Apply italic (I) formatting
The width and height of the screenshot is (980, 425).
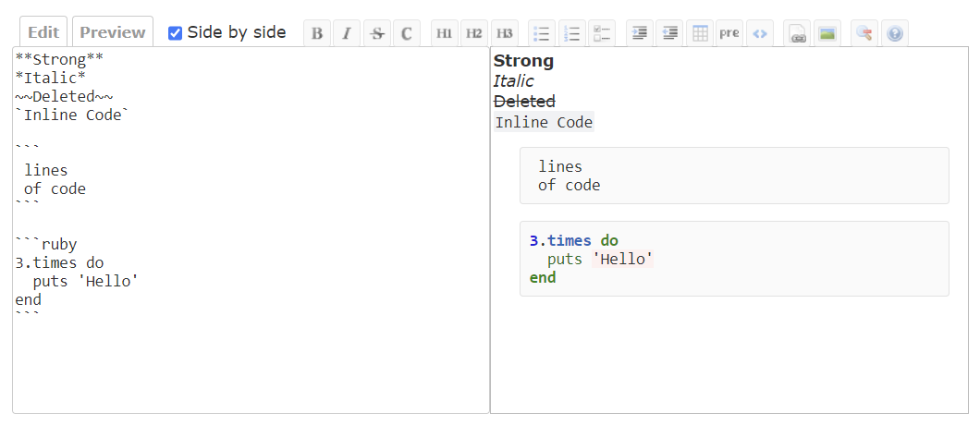pyautogui.click(x=347, y=33)
